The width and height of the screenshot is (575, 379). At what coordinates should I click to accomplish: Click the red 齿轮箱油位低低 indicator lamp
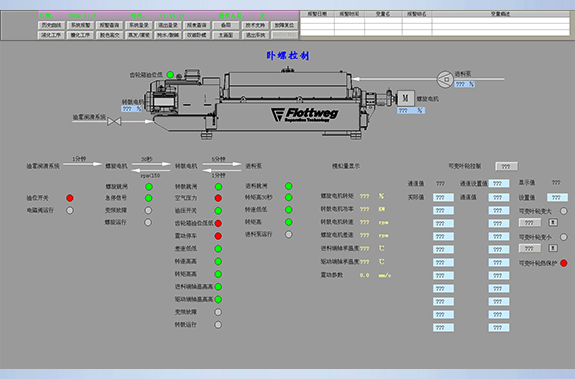pyautogui.click(x=218, y=223)
